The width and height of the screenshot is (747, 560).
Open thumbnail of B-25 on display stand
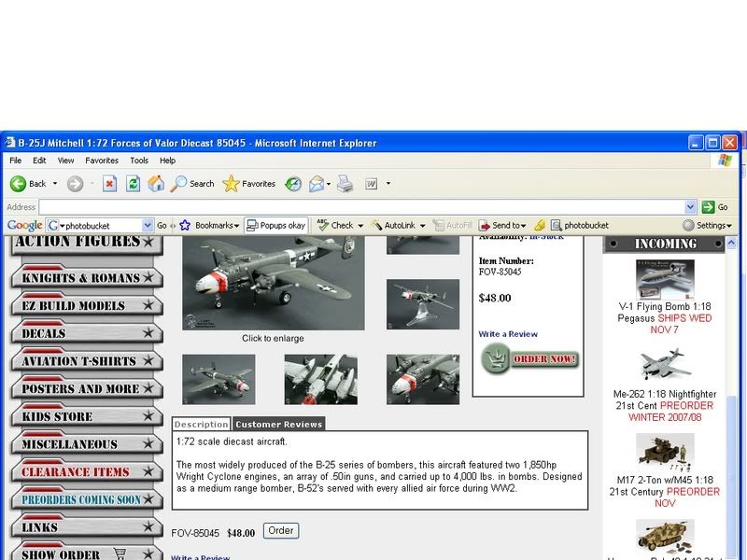point(423,304)
